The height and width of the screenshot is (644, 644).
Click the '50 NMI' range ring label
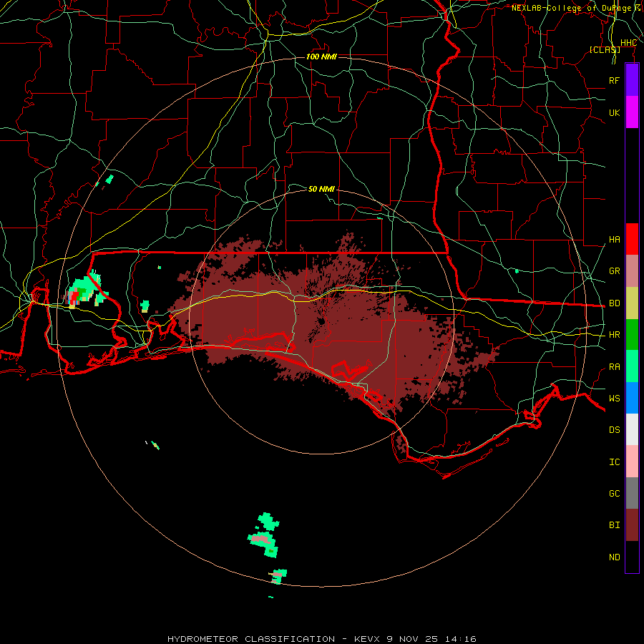[x=321, y=189]
